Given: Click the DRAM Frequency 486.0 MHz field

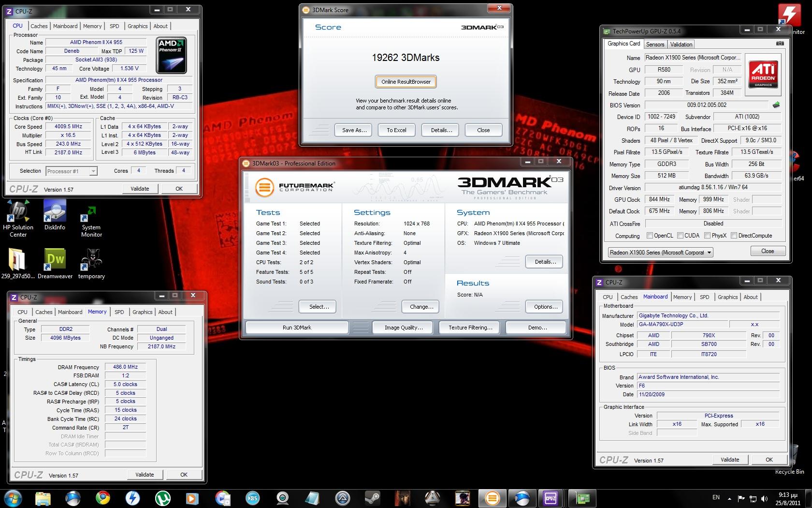Looking at the screenshot, I should pyautogui.click(x=125, y=367).
